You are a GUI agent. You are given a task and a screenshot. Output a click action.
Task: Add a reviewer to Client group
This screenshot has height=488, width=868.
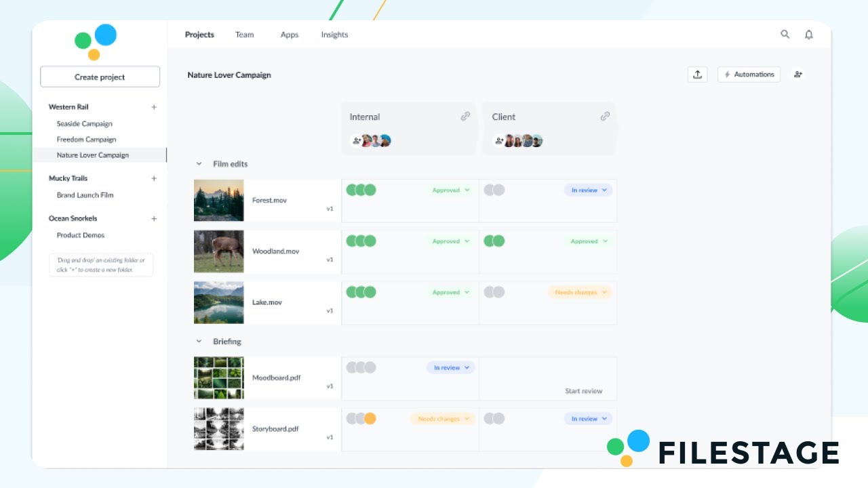(x=498, y=141)
